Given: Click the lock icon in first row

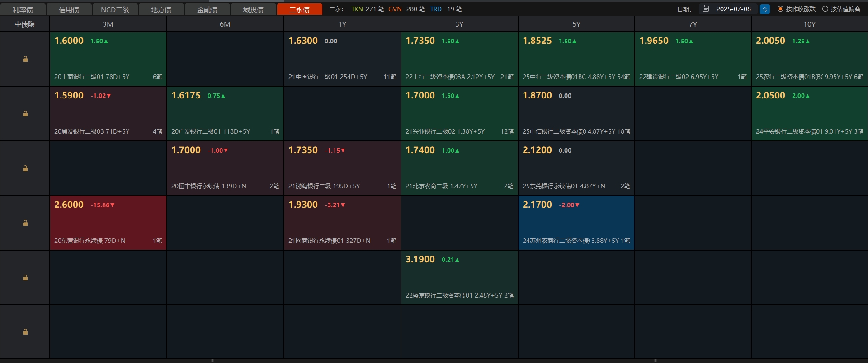Looking at the screenshot, I should click(x=25, y=59).
